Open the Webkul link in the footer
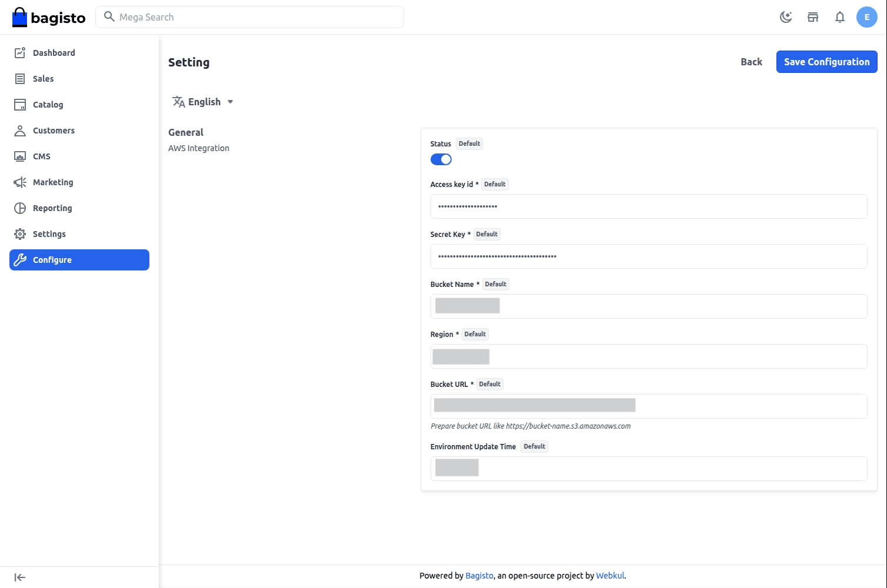 [609, 575]
